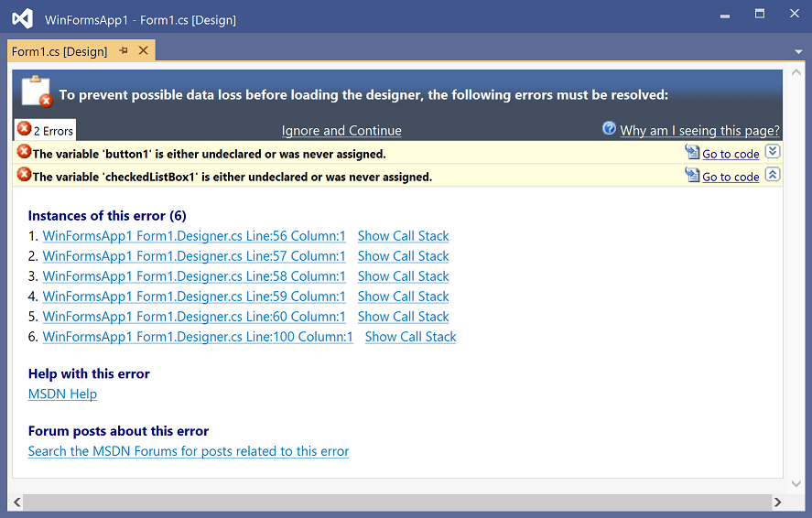Open Form1.Designer.cs Line:56 Column:1 link

point(194,236)
